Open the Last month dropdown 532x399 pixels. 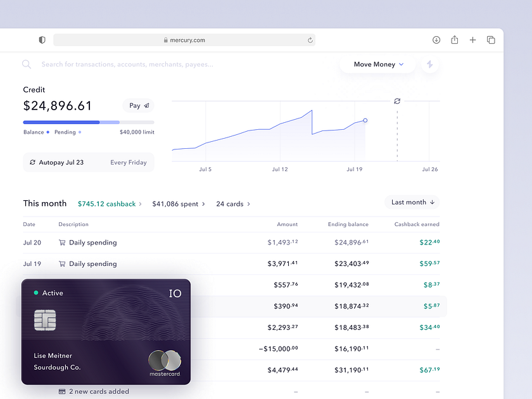coord(412,202)
